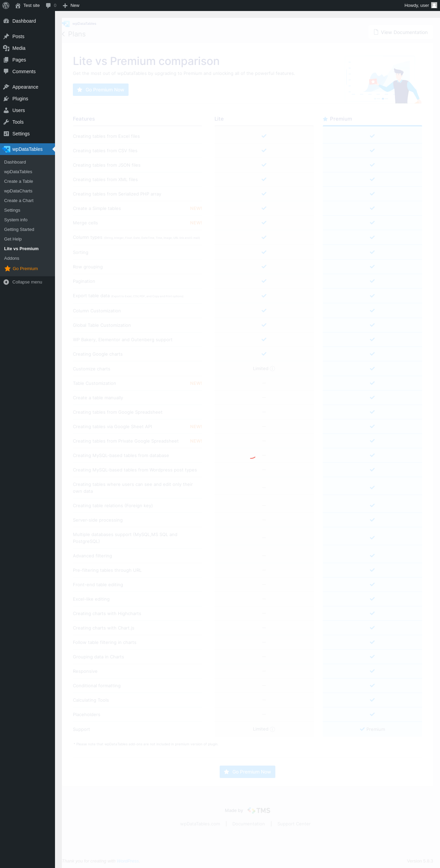The height and width of the screenshot is (868, 440).
Task: Click the Dashboard gauge icon
Action: tap(6, 21)
